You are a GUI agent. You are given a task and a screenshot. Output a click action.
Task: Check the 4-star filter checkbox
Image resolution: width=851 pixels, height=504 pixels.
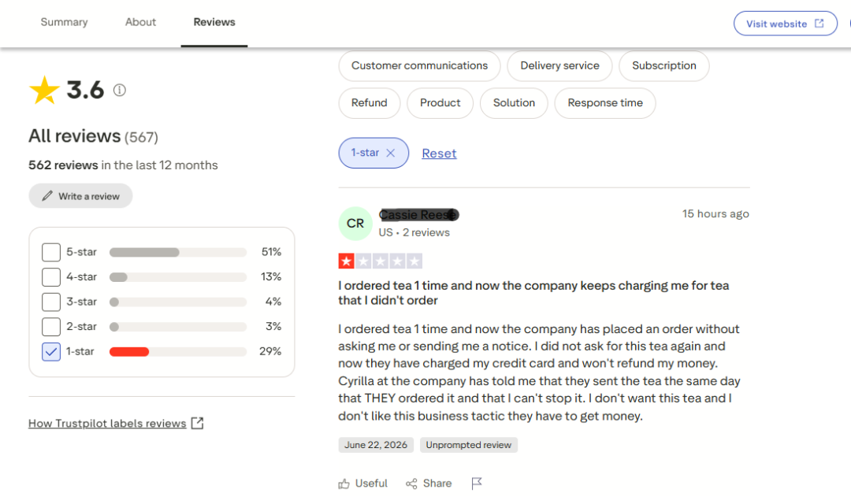click(51, 277)
